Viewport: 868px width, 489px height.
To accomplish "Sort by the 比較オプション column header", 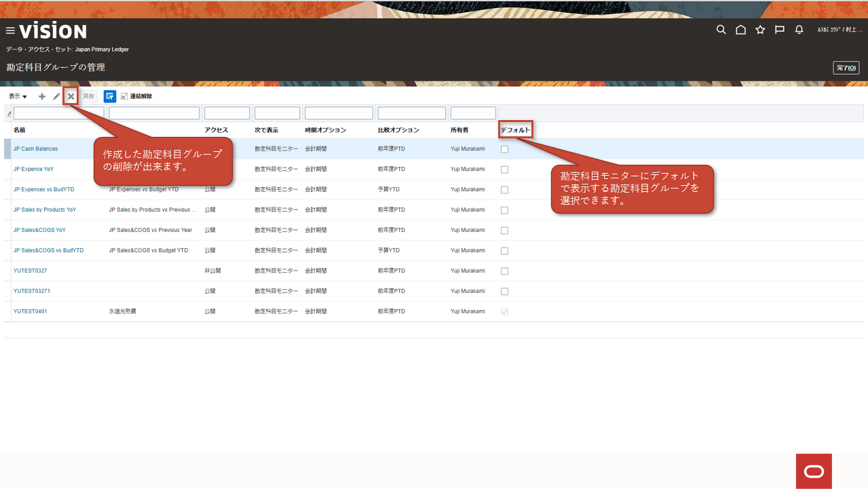I will coord(398,130).
